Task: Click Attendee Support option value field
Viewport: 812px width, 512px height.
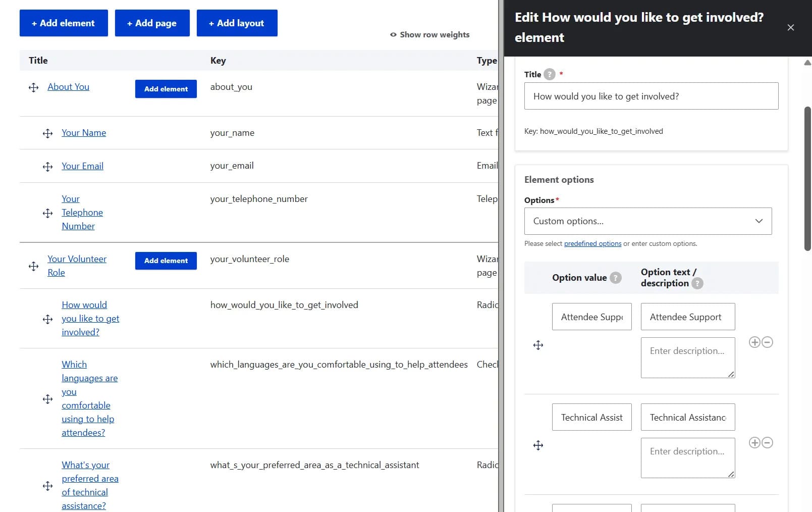Action: coord(591,317)
